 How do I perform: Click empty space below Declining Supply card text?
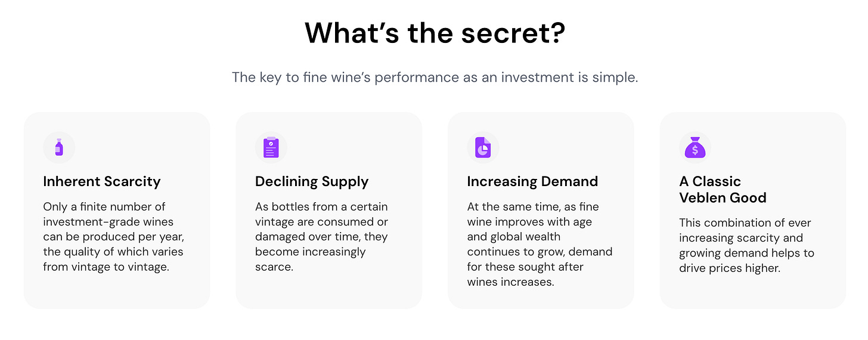point(328,290)
